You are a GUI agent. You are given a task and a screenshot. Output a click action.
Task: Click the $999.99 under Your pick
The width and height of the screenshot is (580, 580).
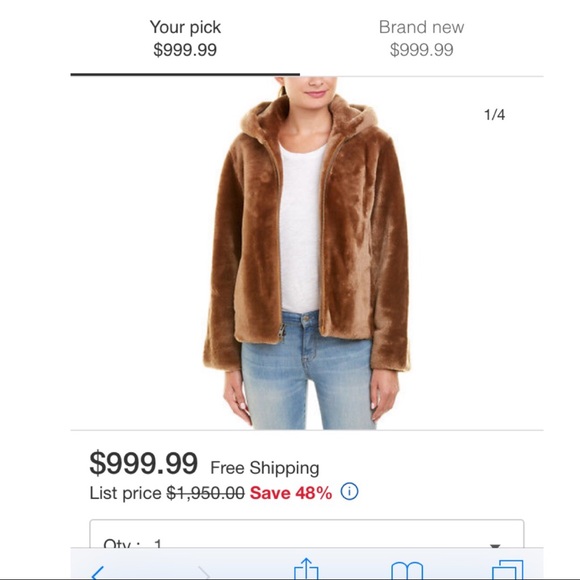pos(185,50)
